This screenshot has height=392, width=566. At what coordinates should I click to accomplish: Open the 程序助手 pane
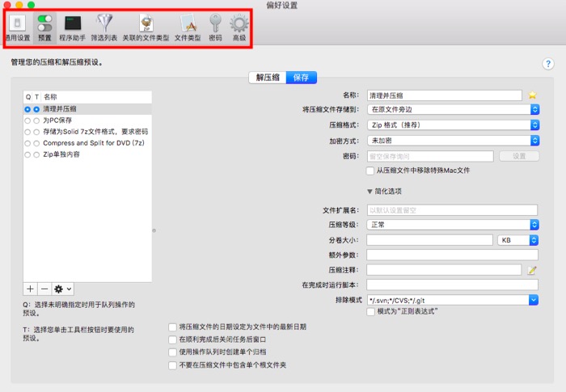coord(73,27)
